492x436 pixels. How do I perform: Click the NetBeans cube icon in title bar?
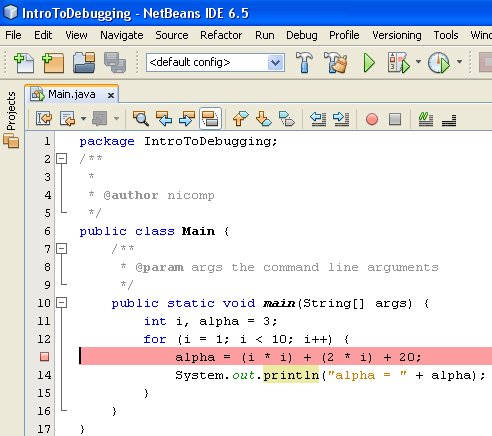point(10,12)
